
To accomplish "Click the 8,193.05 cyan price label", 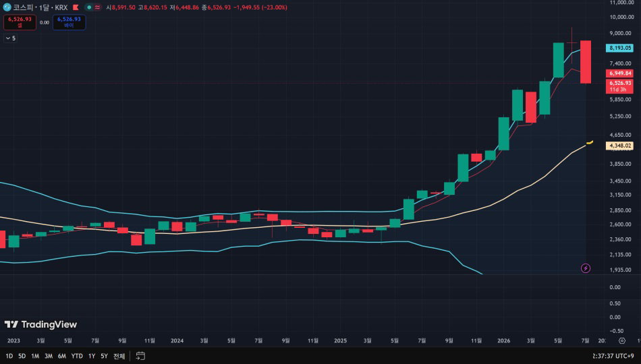I will pos(619,48).
